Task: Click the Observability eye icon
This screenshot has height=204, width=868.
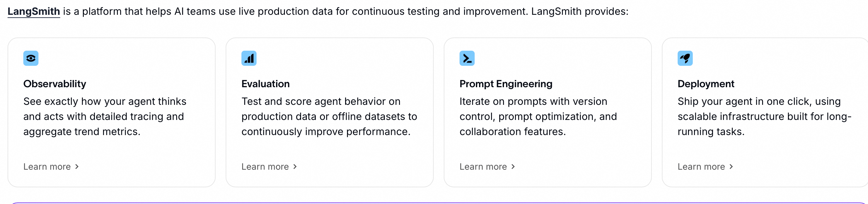Action: 31,58
